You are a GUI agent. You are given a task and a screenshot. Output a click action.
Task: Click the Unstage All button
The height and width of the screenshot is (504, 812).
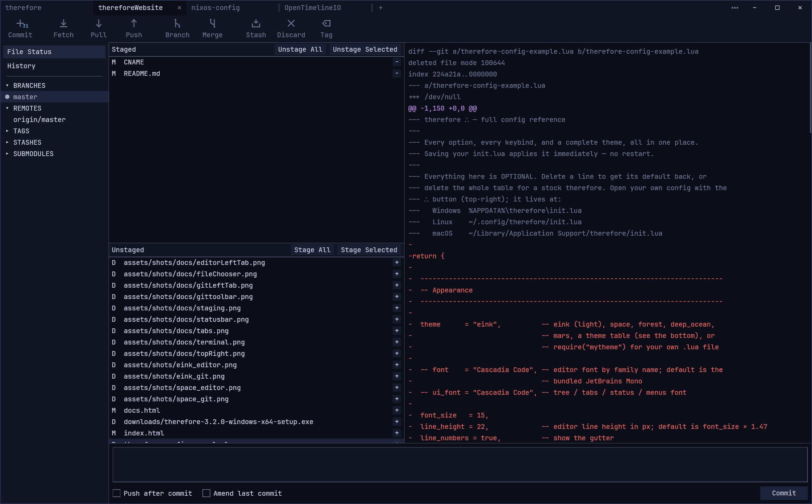coord(300,49)
